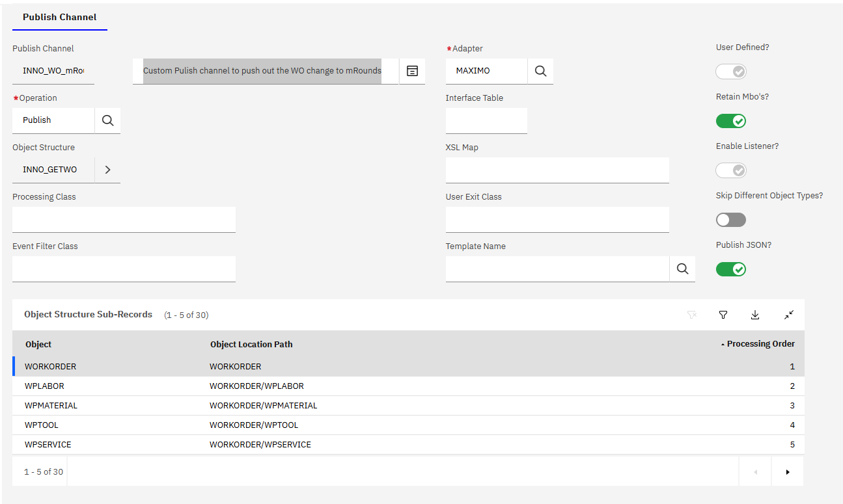This screenshot has height=504, width=843.
Task: Click the XSL Map field
Action: [557, 170]
